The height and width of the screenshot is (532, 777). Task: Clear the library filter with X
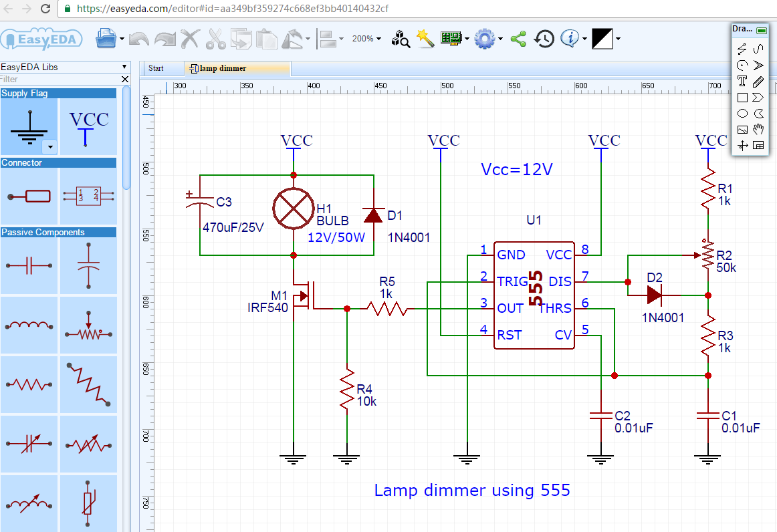coord(125,80)
